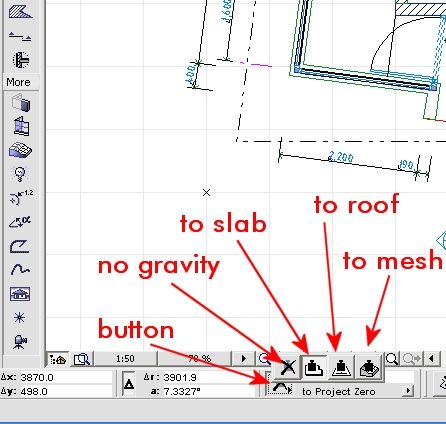This screenshot has width=446, height=424.
Task: Click the zoom magnifier beside the 1:50 scale
Action: pyautogui.click(x=82, y=359)
